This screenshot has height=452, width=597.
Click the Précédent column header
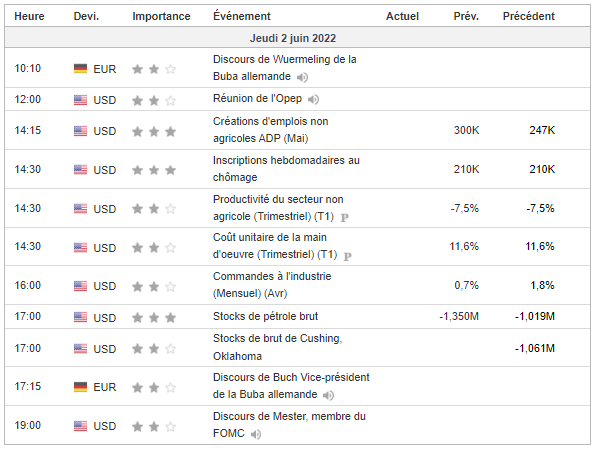click(528, 16)
